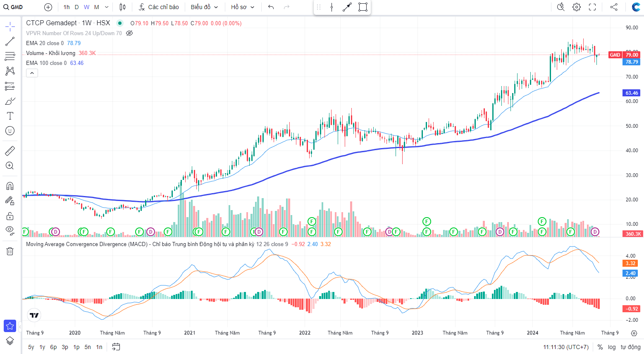Open go to date calendar
644x354 pixels.
click(x=116, y=347)
